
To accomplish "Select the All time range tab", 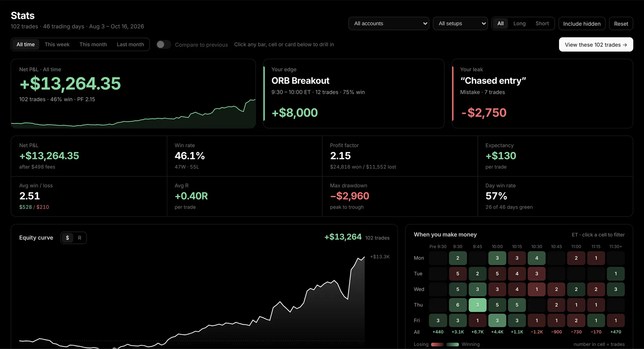I will 26,44.
